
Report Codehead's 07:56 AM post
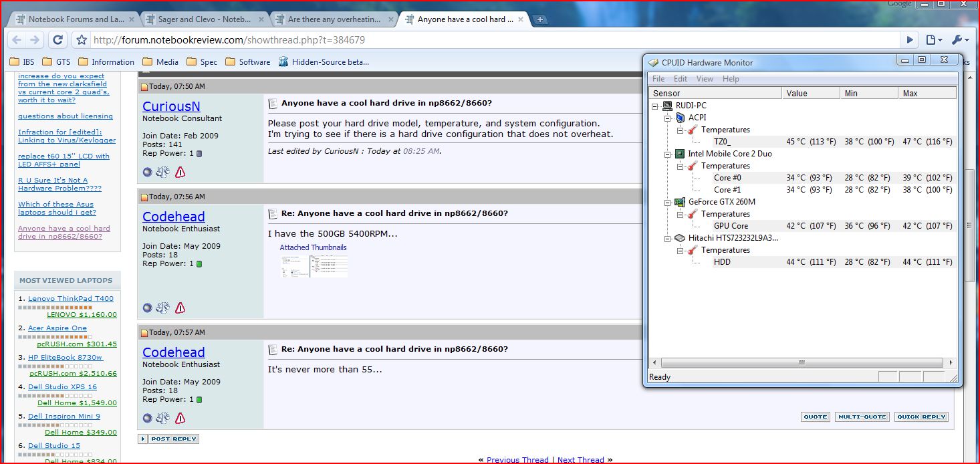(x=180, y=308)
